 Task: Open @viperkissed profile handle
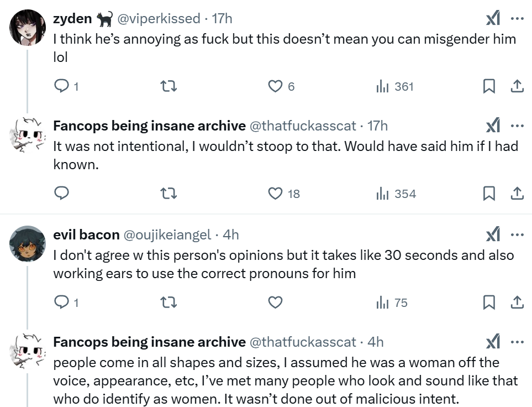tap(159, 19)
